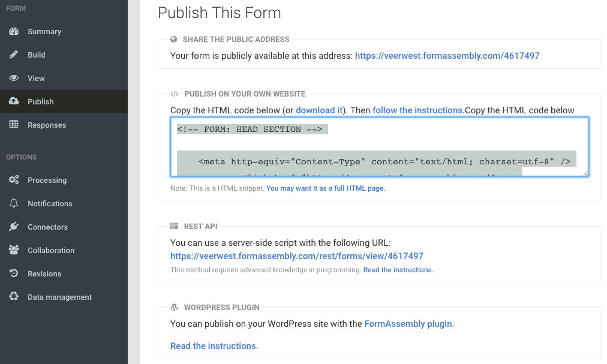Screen dimensions: 607x364
Task: Click the 'REST API' section title
Action: coord(200,226)
